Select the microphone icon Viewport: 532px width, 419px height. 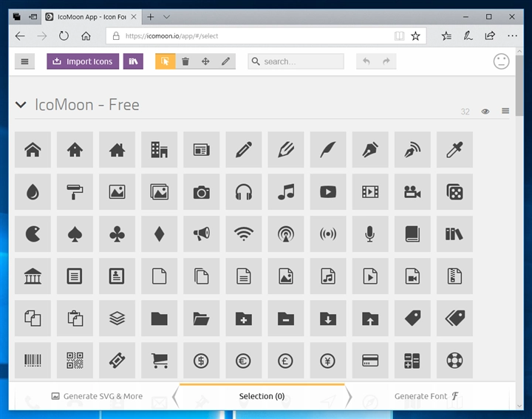(x=370, y=234)
